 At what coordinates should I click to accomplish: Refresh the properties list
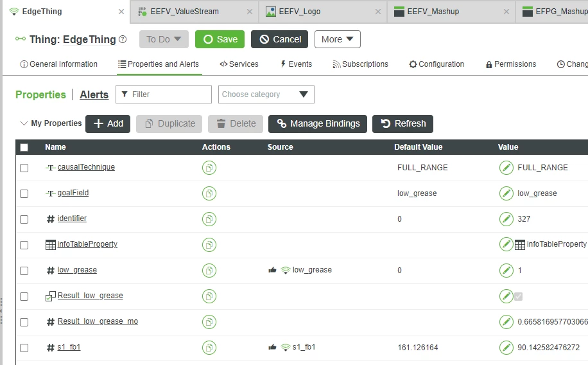pyautogui.click(x=402, y=123)
